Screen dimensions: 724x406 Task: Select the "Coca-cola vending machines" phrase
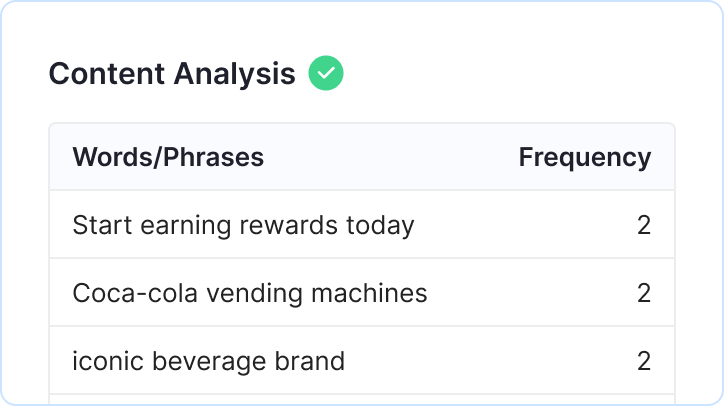[250, 293]
